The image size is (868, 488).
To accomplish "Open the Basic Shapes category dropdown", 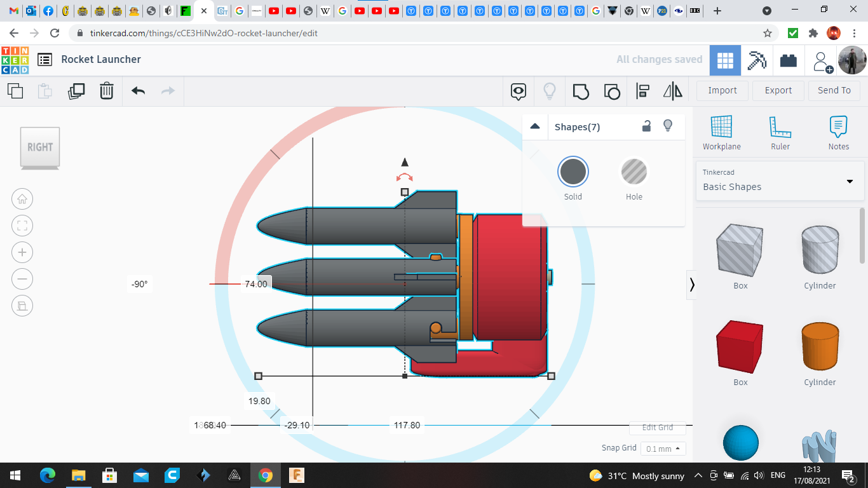I will click(850, 181).
